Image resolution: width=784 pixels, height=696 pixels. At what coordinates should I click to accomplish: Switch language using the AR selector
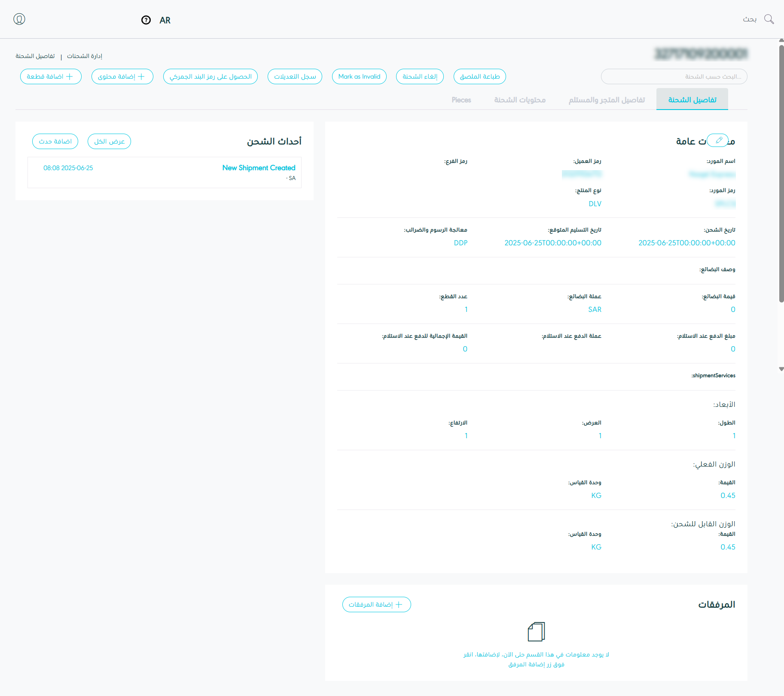pos(165,20)
